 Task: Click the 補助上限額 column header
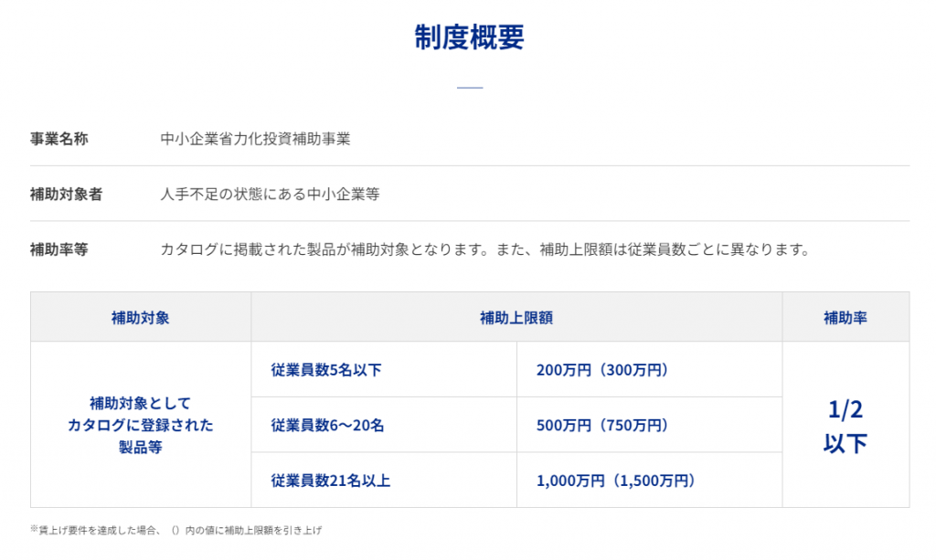pyautogui.click(x=517, y=317)
